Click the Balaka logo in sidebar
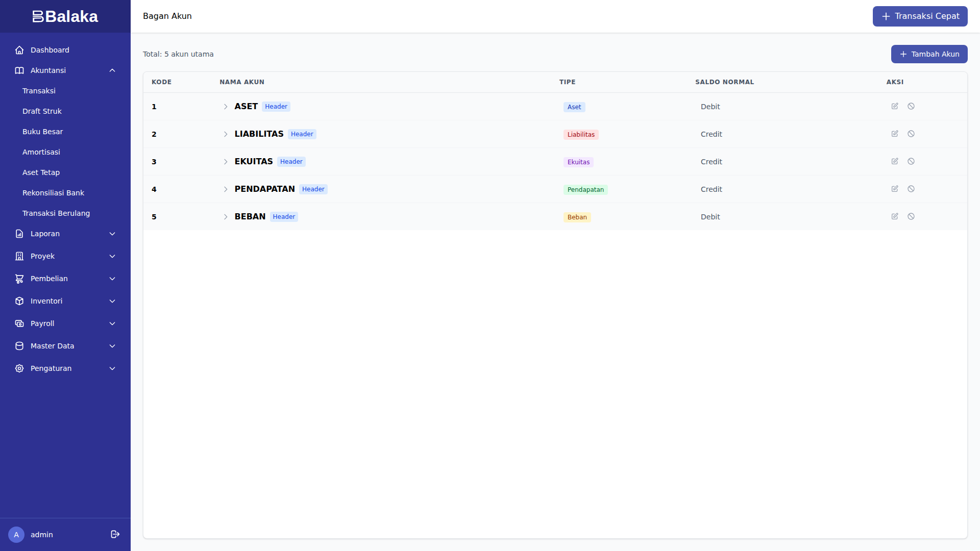 65,16
